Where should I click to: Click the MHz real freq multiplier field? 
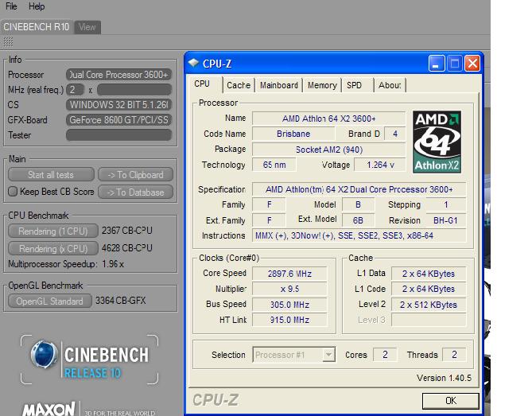[x=75, y=90]
